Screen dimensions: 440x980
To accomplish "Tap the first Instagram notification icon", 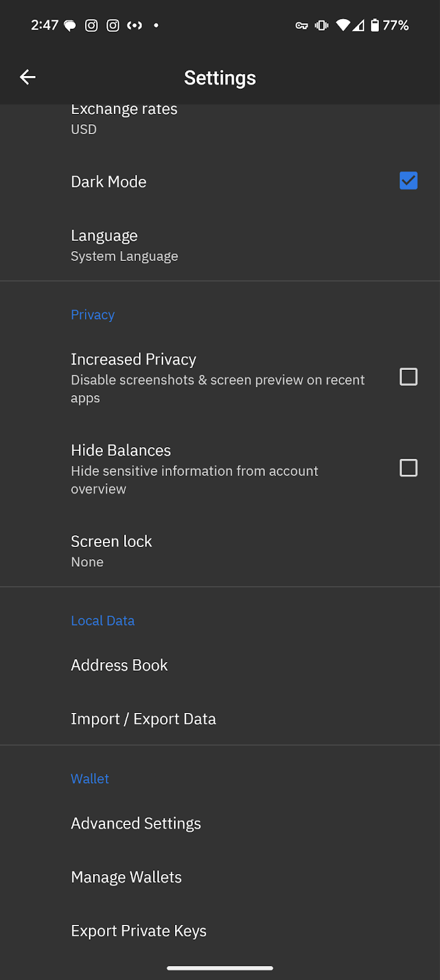I will [x=91, y=25].
